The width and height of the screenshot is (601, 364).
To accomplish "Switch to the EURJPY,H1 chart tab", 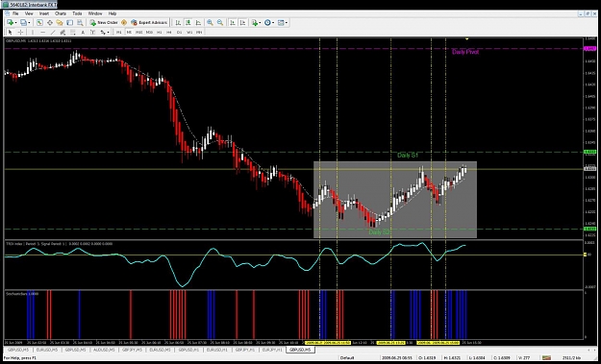I will pyautogui.click(x=272, y=350).
